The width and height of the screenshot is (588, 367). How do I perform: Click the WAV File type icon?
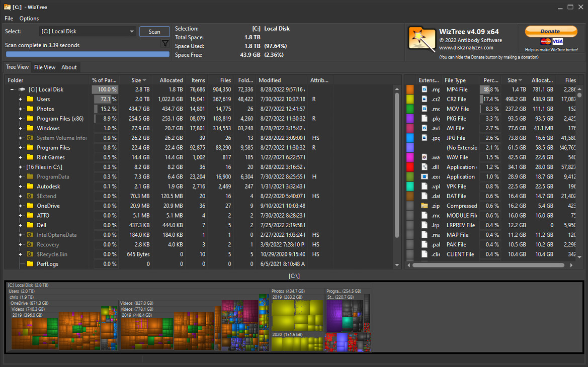click(424, 157)
